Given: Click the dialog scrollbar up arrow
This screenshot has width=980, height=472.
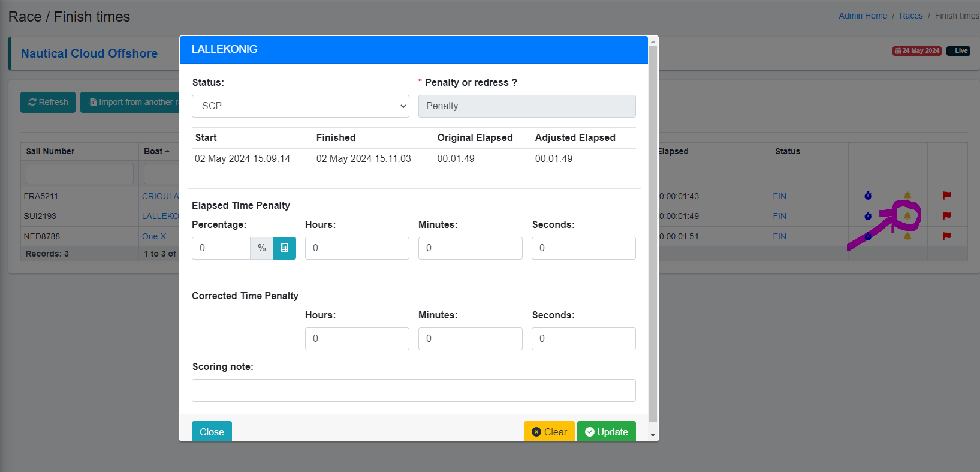Looking at the screenshot, I should 653,41.
